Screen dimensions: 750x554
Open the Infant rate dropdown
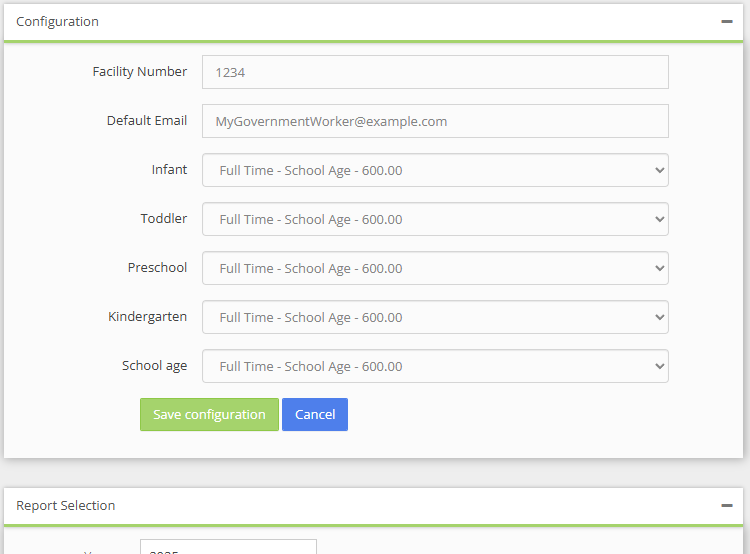[x=435, y=170]
